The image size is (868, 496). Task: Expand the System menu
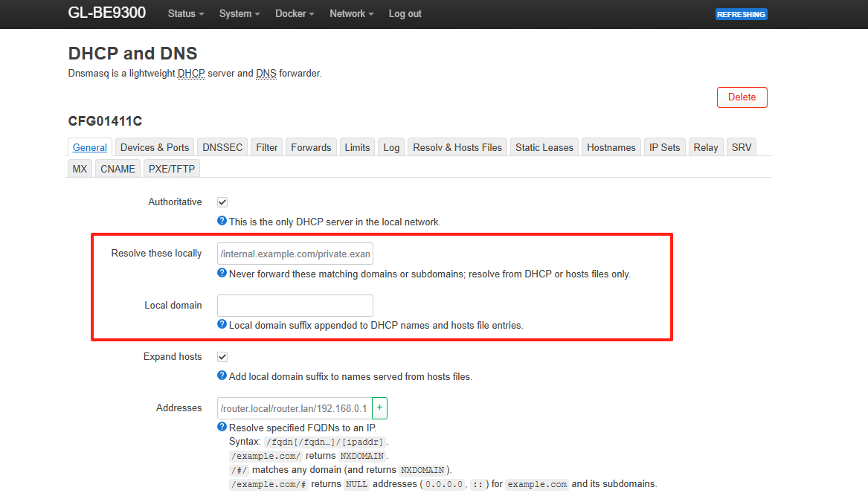[x=239, y=13]
